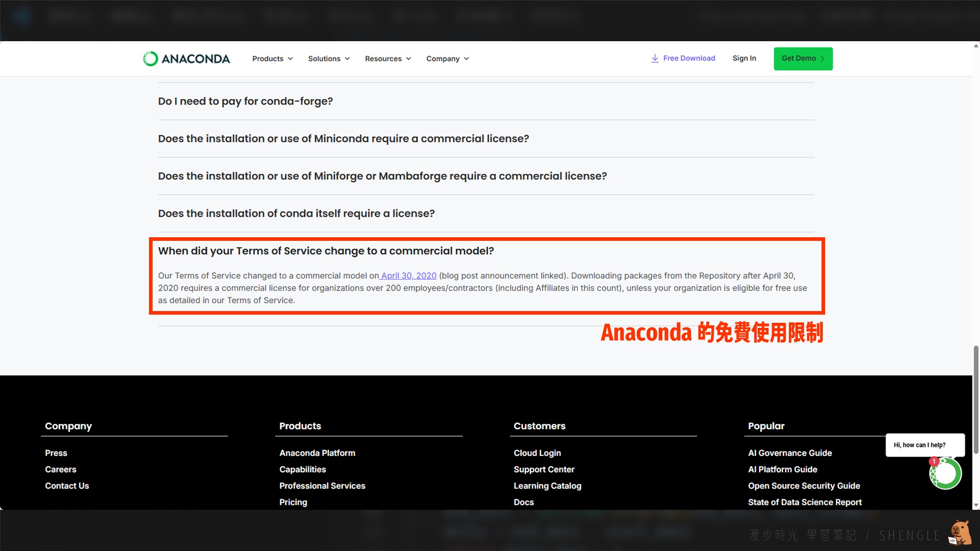Screen dimensions: 980x551
Task: Click the chat notification badge showing 1
Action: point(934,461)
